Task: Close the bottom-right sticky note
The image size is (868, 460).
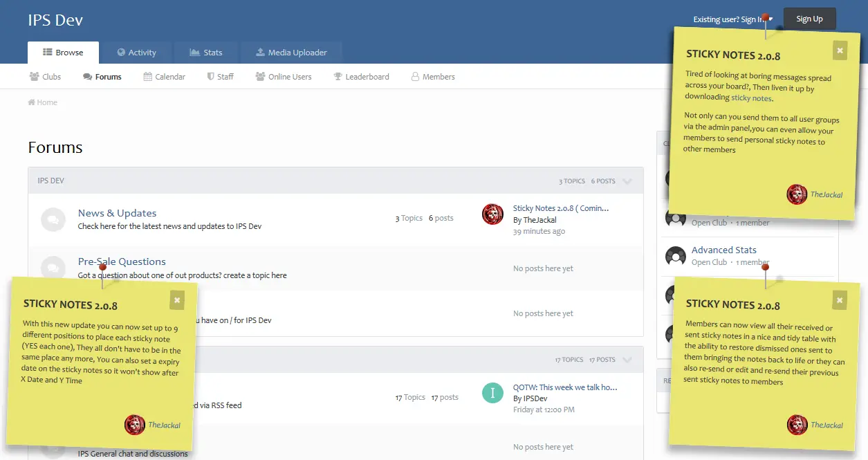Action: (840, 300)
